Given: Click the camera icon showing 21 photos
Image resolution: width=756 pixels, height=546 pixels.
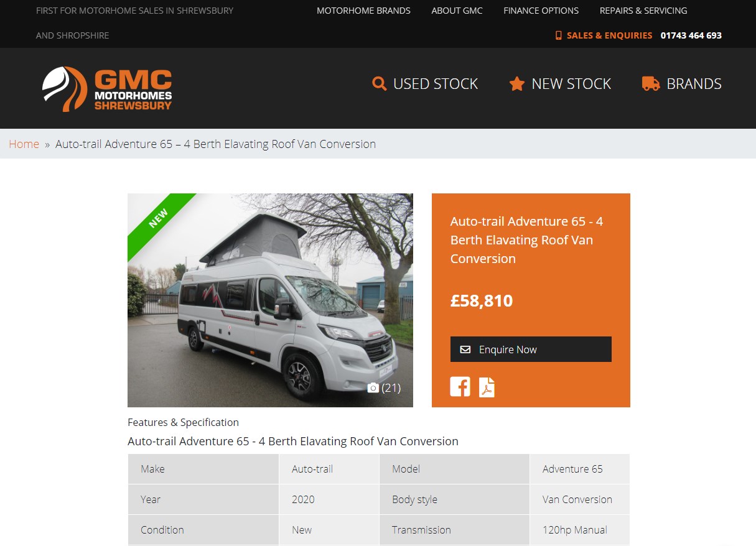Looking at the screenshot, I should click(x=373, y=388).
